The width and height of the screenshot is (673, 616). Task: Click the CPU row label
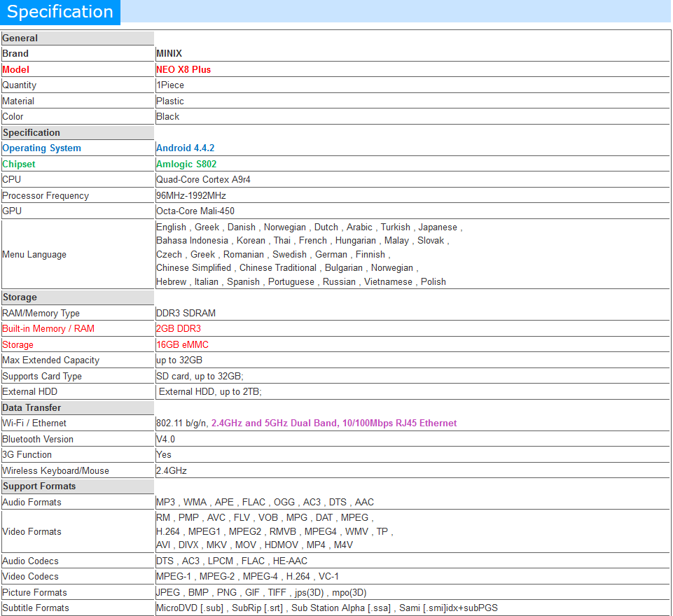12,180
